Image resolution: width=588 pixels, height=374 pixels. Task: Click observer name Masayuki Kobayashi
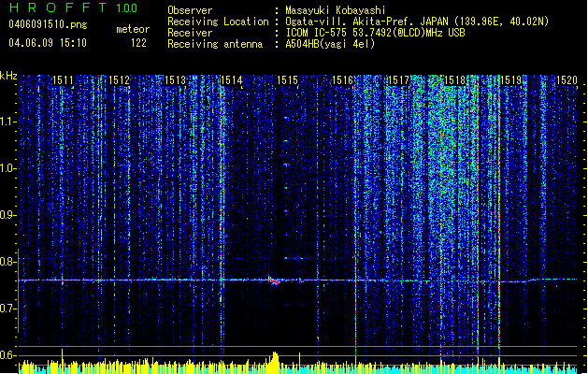[336, 10]
